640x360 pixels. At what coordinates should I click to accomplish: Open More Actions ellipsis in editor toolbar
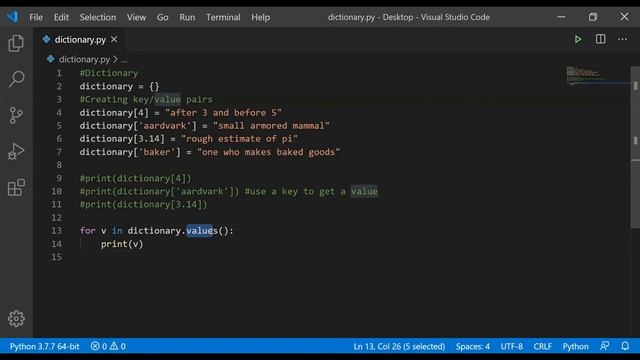(x=622, y=39)
